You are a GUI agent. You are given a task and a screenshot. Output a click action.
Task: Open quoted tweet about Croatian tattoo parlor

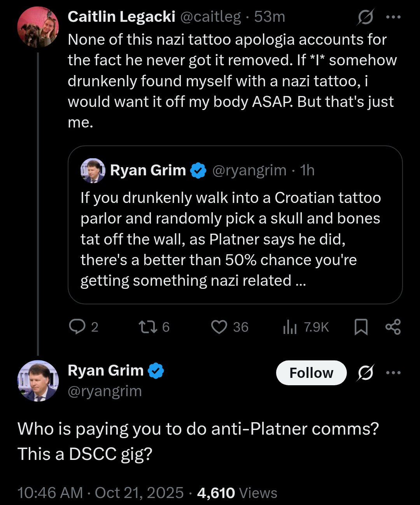tap(235, 225)
